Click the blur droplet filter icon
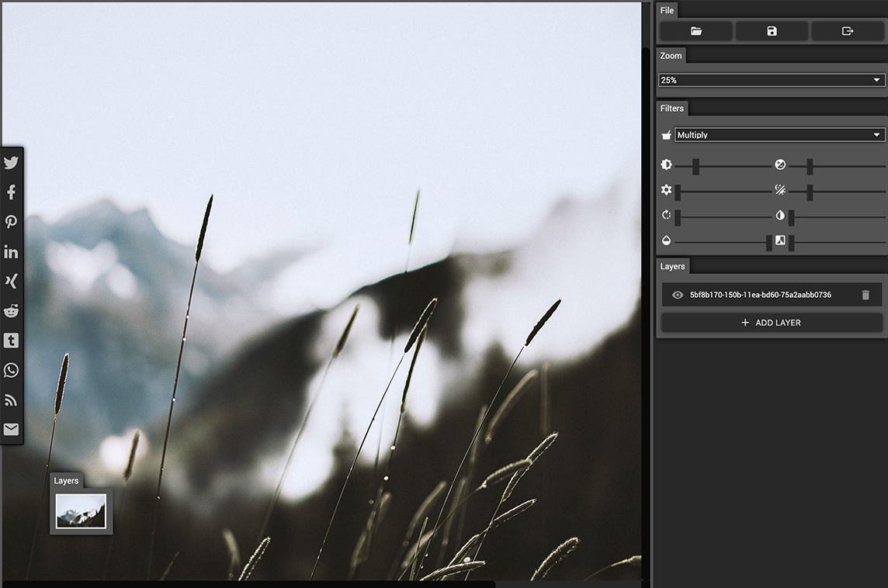The width and height of the screenshot is (888, 588). point(666,241)
